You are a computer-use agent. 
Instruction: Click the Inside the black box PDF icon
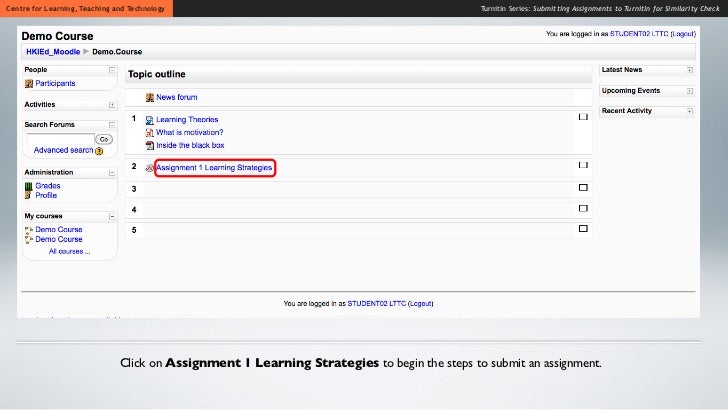(150, 146)
